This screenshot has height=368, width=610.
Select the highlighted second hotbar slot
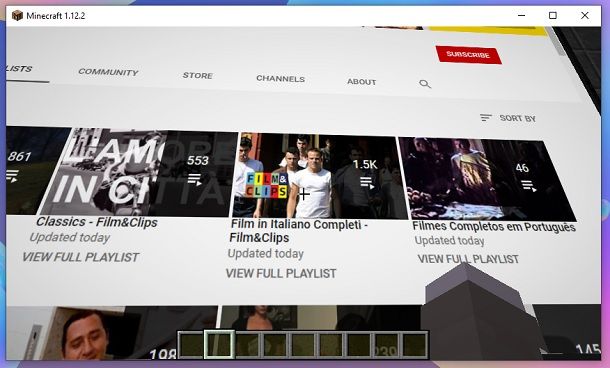219,345
